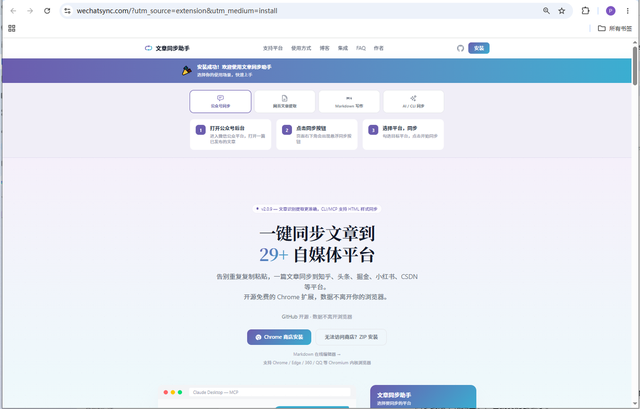Bookmark this page with the star icon

pyautogui.click(x=562, y=11)
